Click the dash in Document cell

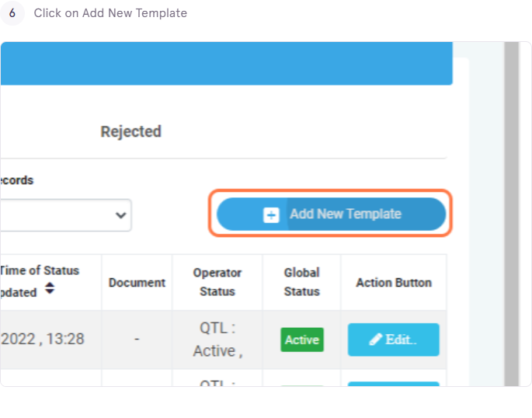coord(137,339)
